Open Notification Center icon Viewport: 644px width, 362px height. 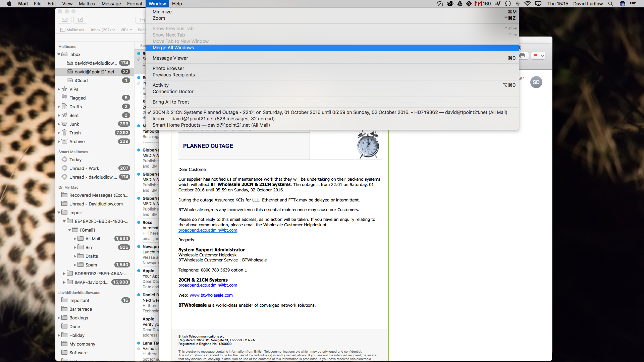[x=633, y=4]
